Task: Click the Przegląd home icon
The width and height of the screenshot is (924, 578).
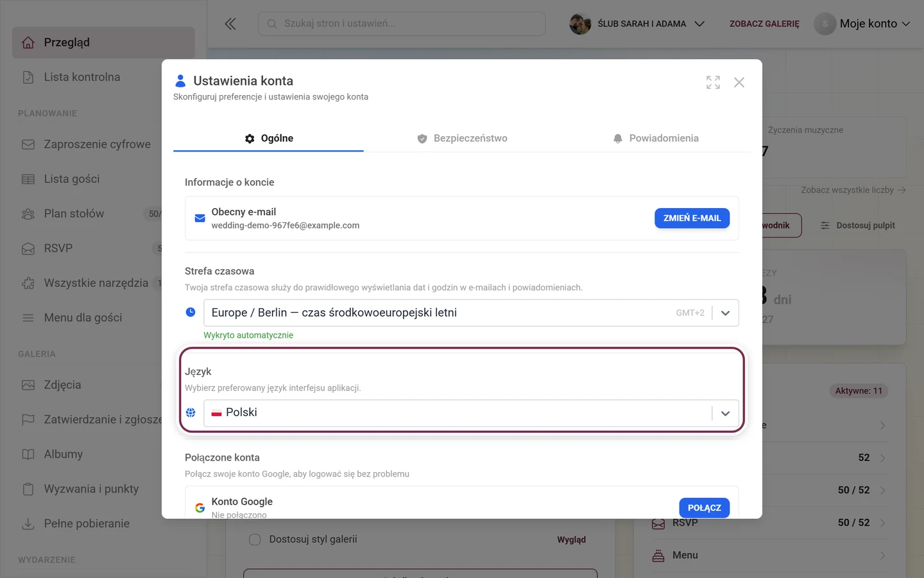Action: point(28,42)
